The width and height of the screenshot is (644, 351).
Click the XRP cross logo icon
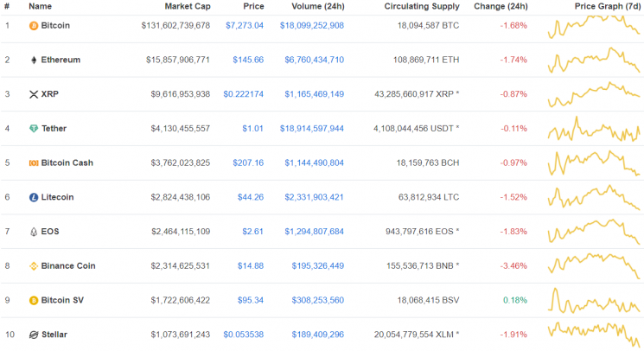click(x=34, y=94)
